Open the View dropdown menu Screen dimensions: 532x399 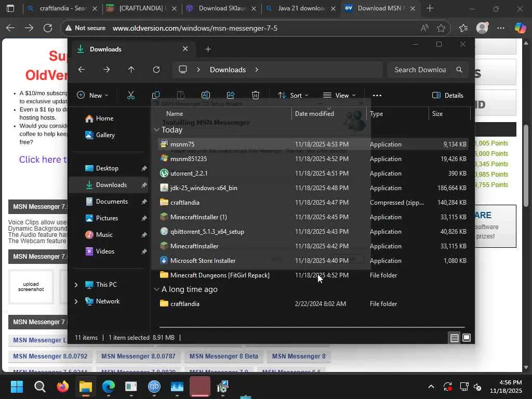[x=339, y=96]
